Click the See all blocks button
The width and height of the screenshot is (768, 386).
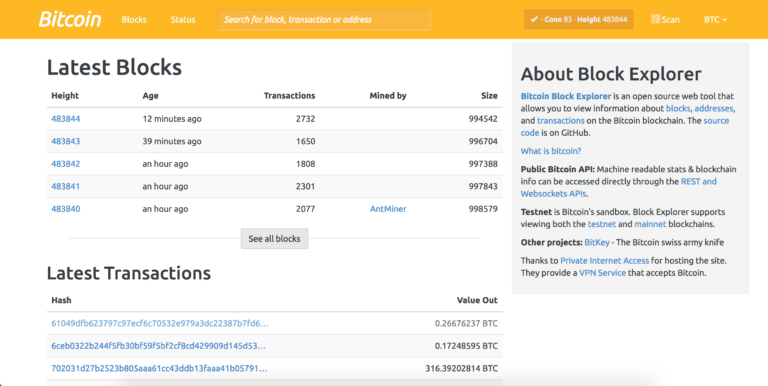click(x=274, y=239)
